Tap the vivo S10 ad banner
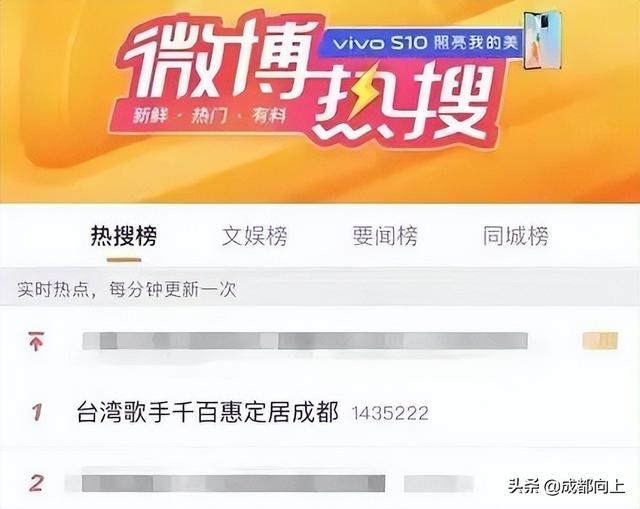640x509 pixels. tap(423, 42)
